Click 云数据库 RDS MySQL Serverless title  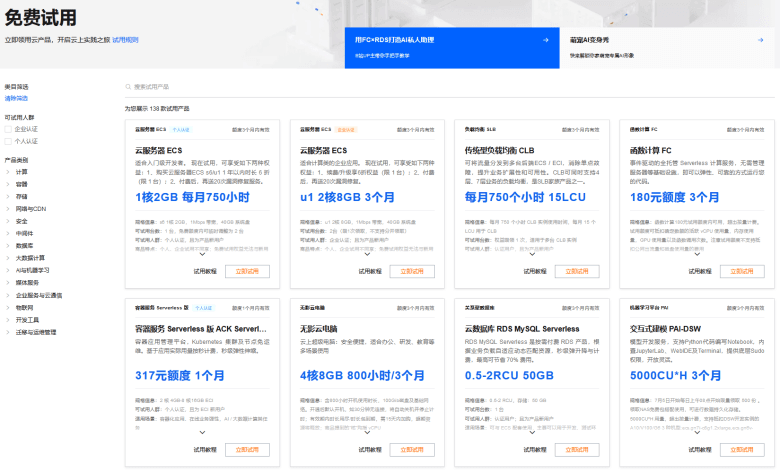coord(522,329)
